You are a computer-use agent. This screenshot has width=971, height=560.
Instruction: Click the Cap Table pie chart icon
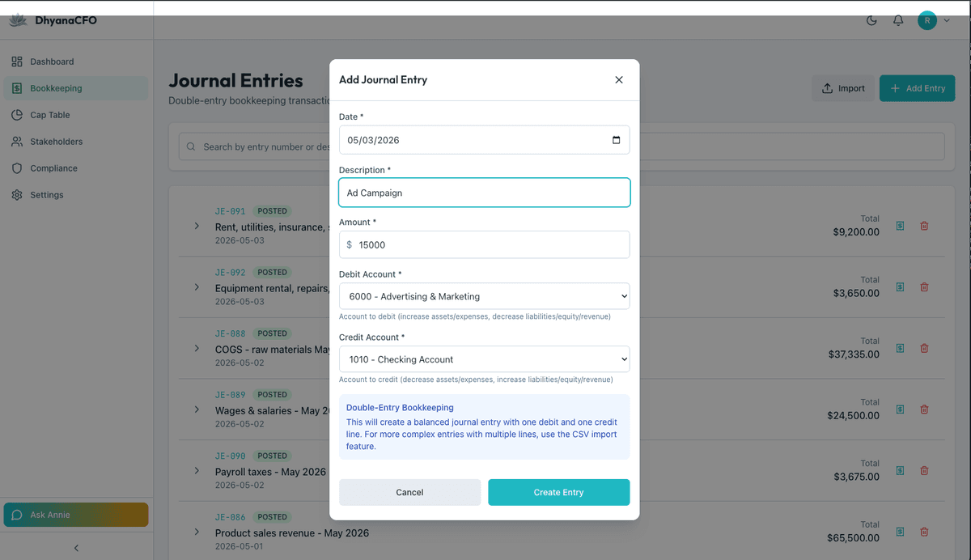(17, 115)
